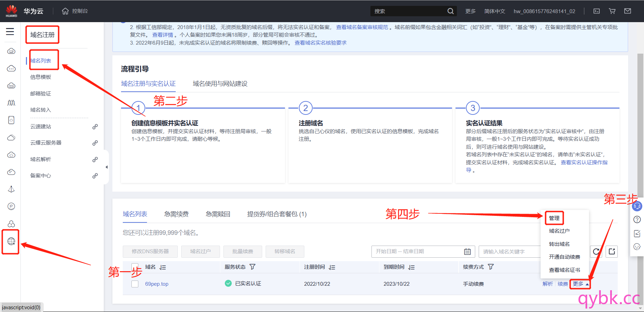The width and height of the screenshot is (644, 312).
Task: Filter by 服务状态 funnel icon
Action: pos(252,267)
